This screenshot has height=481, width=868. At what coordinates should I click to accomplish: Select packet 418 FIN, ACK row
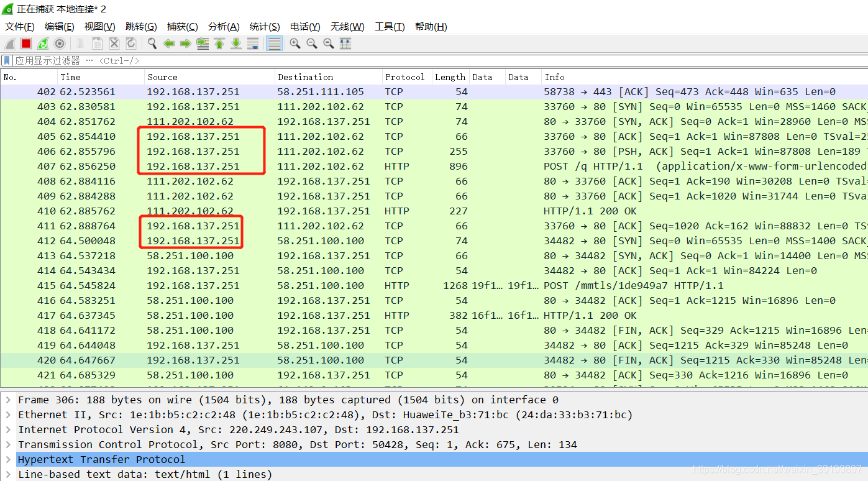434,331
